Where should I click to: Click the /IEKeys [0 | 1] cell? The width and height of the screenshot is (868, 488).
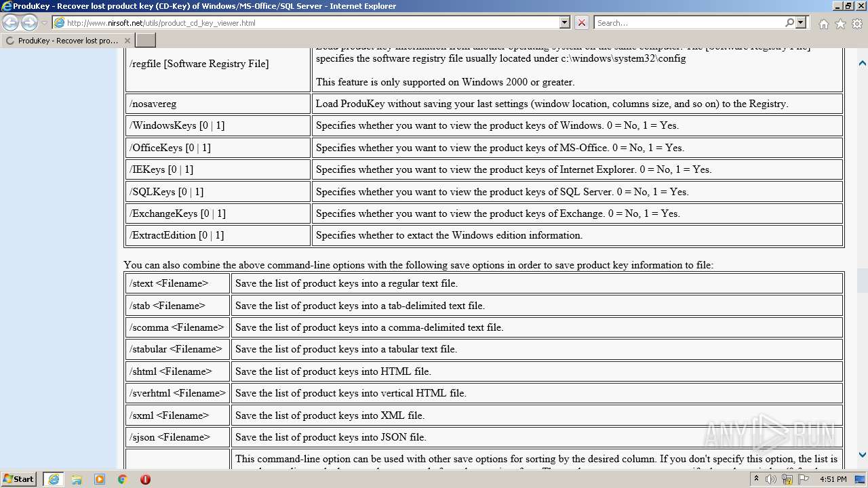pos(218,169)
